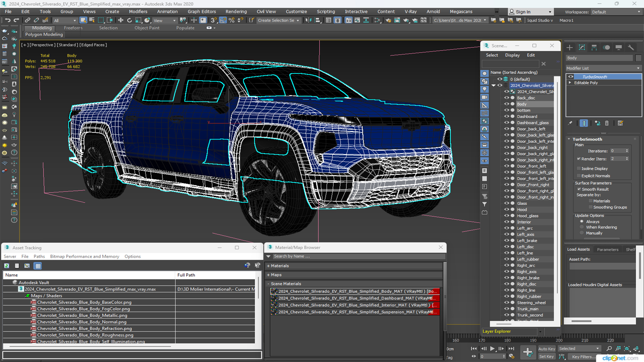Image resolution: width=644 pixels, height=362 pixels.
Task: Expand the Editable Poly stack entry
Action: pyautogui.click(x=570, y=83)
